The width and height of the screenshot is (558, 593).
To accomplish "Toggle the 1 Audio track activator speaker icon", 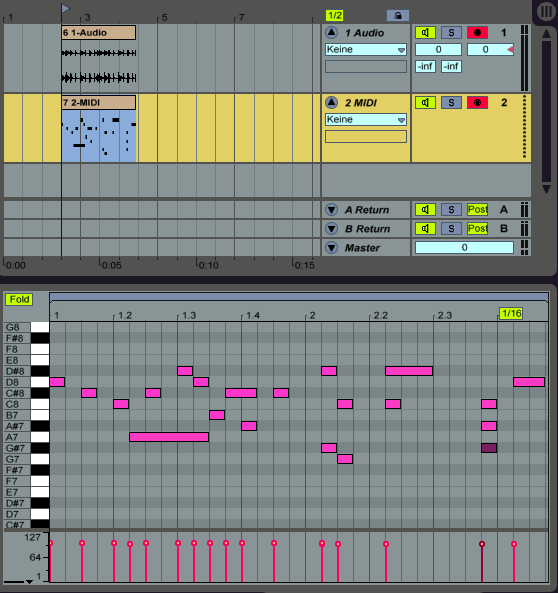I will (x=425, y=33).
